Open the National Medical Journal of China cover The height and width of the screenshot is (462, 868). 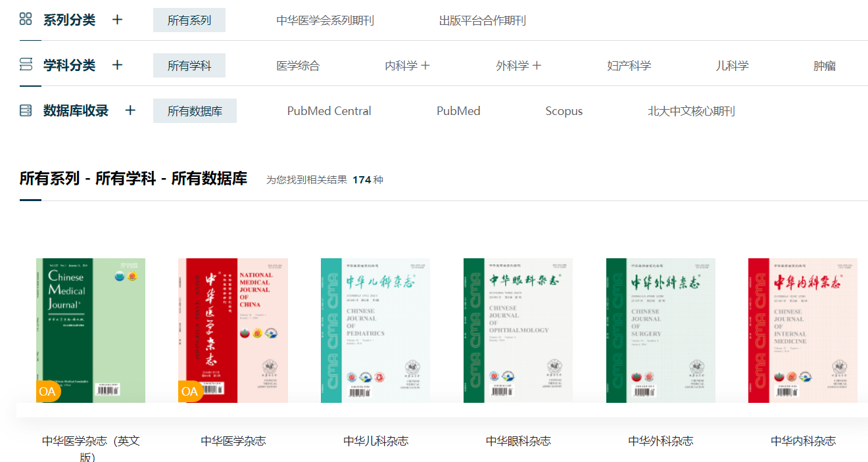click(233, 331)
